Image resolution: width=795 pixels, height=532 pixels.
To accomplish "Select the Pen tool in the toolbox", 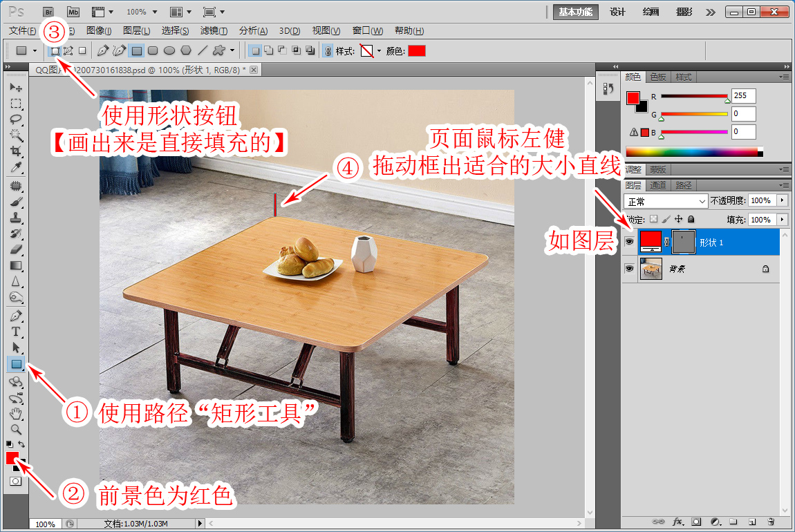I will [16, 316].
